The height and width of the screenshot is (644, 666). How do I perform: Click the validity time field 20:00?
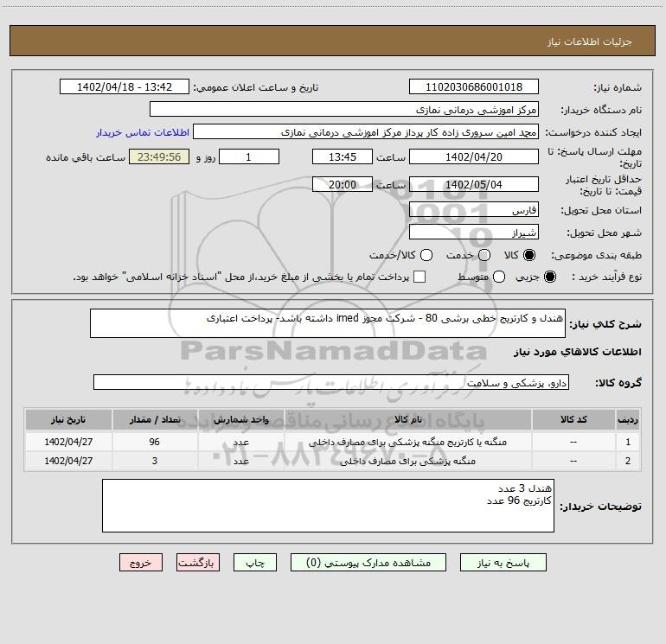pyautogui.click(x=343, y=184)
